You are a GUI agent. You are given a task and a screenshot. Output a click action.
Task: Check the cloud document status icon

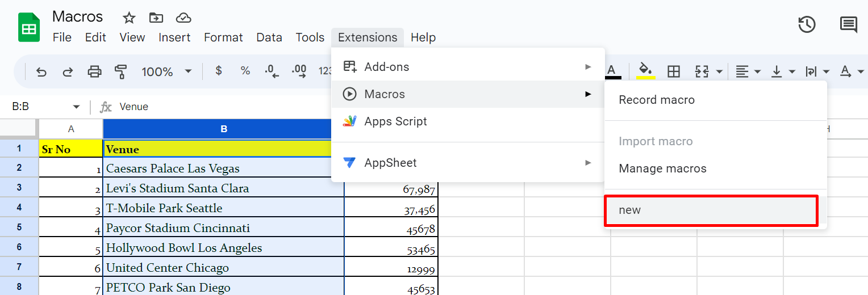tap(183, 18)
